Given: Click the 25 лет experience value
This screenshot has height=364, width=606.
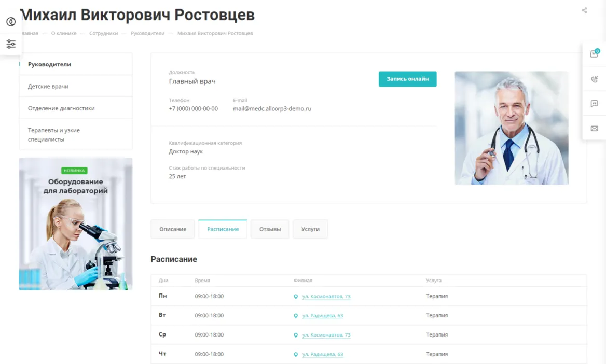Looking at the screenshot, I should point(177,176).
